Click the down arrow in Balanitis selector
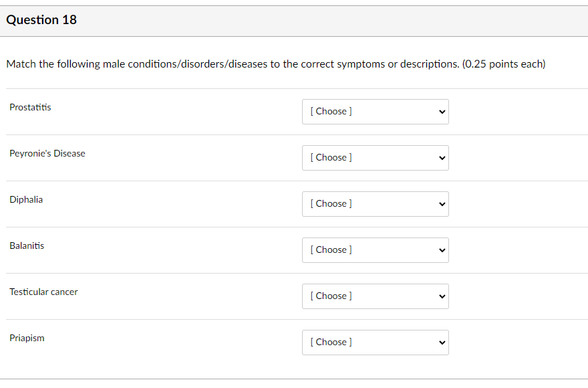Image resolution: width=588 pixels, height=388 pixels. [x=441, y=250]
